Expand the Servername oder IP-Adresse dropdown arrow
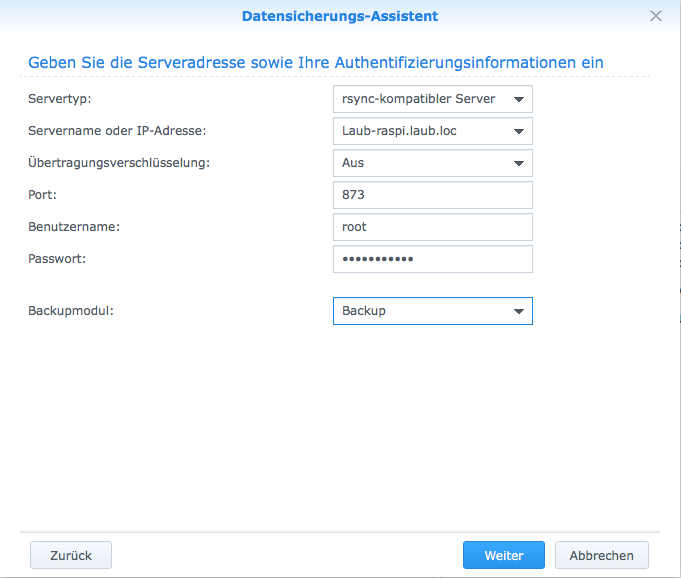 (518, 131)
